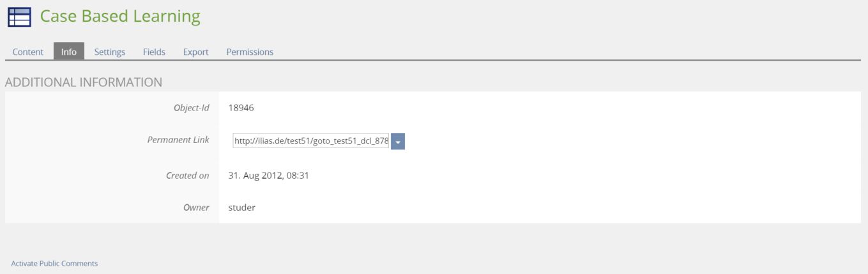The image size is (868, 274).
Task: Click the Case Based Learning title
Action: (x=120, y=17)
